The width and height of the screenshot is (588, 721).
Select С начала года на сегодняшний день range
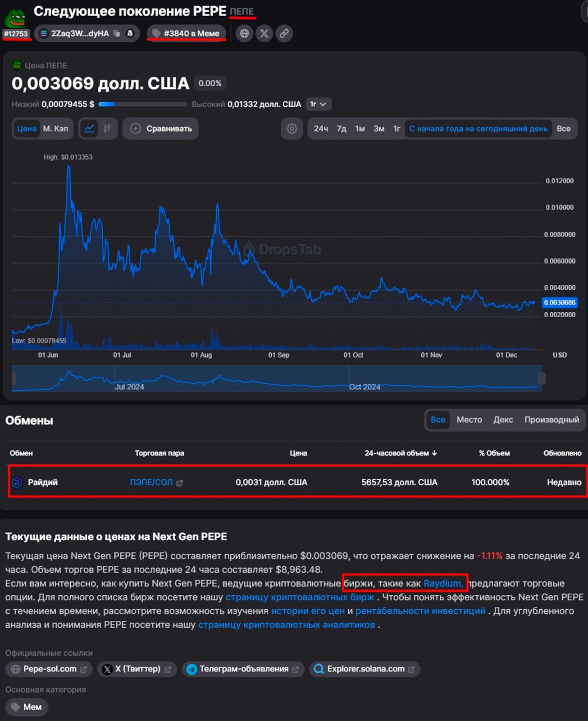(479, 128)
